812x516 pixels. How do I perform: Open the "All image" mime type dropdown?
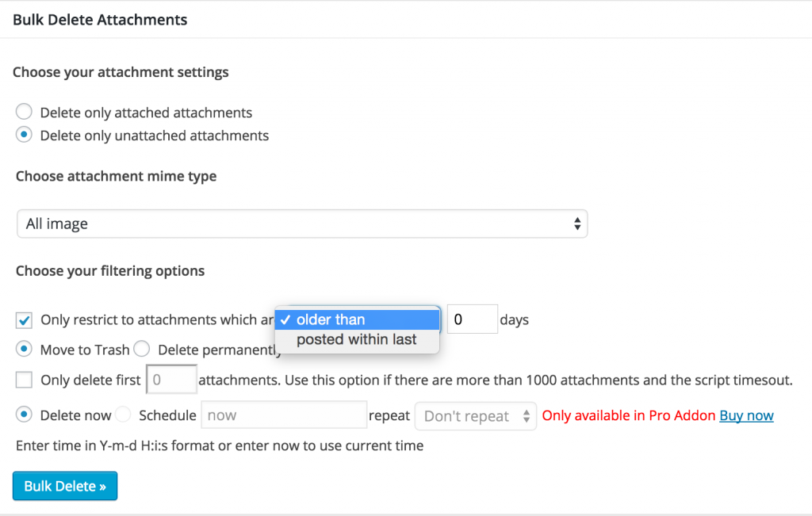tap(301, 224)
